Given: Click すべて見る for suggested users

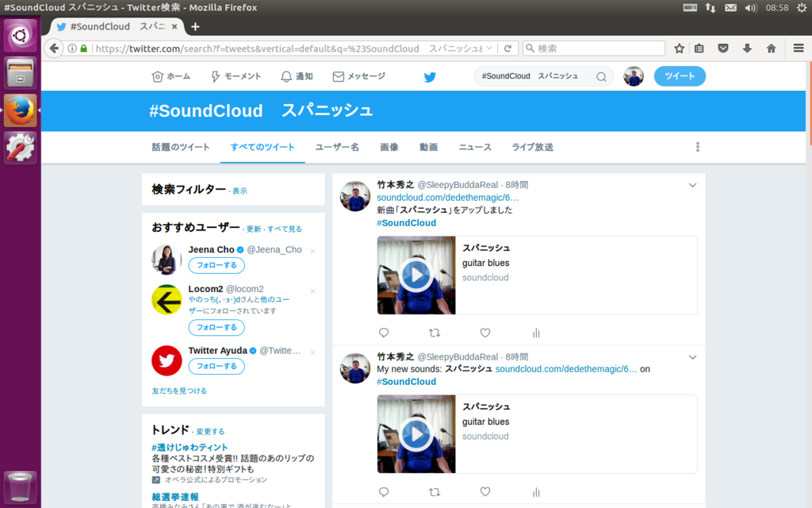Looking at the screenshot, I should pos(285,229).
